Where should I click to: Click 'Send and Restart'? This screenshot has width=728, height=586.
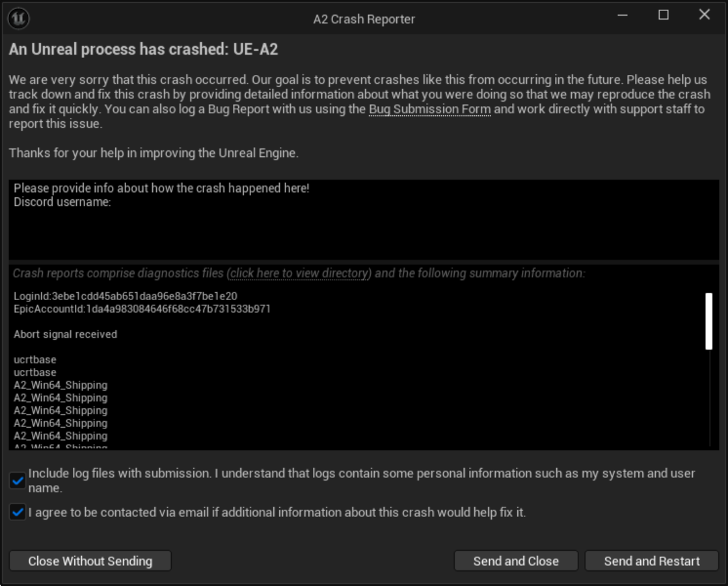coord(651,561)
